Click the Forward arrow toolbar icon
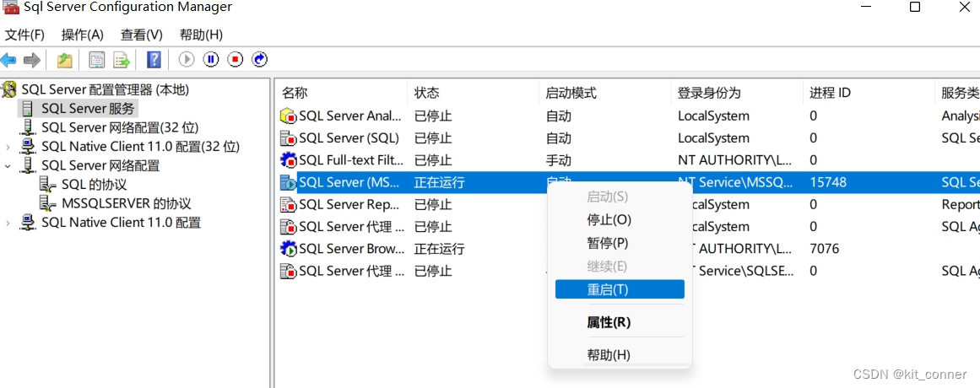980x388 pixels. click(x=32, y=60)
